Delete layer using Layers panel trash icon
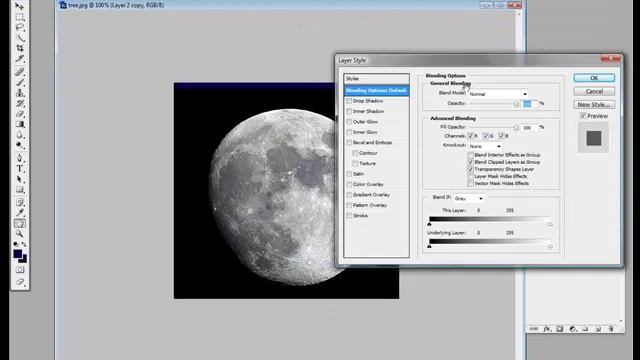640x360 pixels. click(611, 329)
